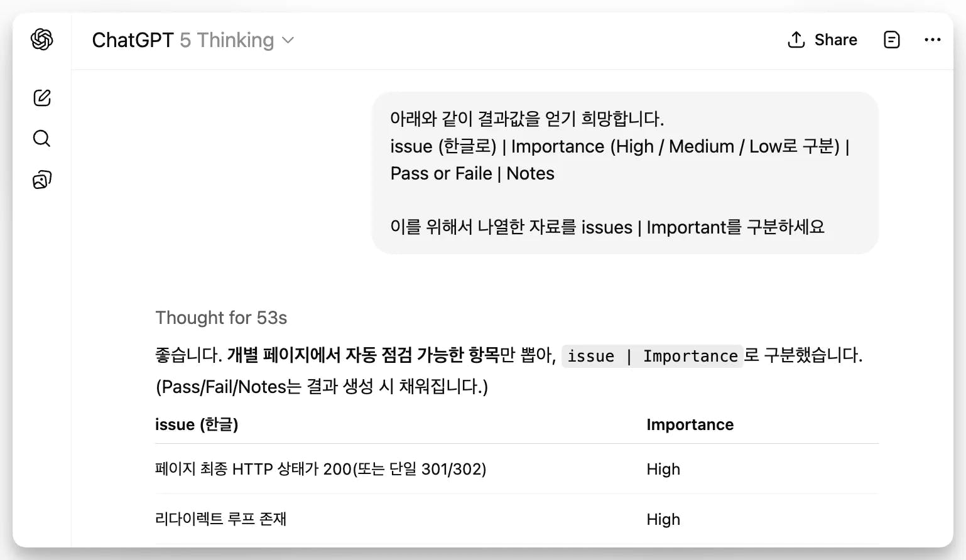This screenshot has height=560, width=966.
Task: Select the user message bubble
Action: click(x=625, y=173)
